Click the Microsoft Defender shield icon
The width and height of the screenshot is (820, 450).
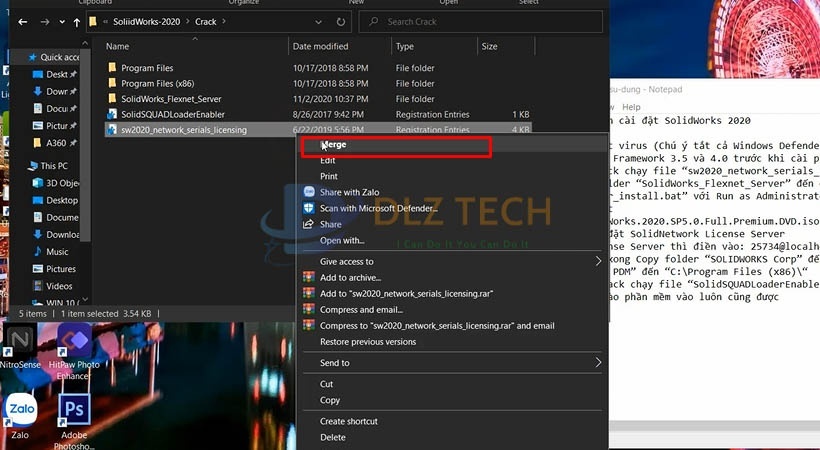pyautogui.click(x=309, y=208)
